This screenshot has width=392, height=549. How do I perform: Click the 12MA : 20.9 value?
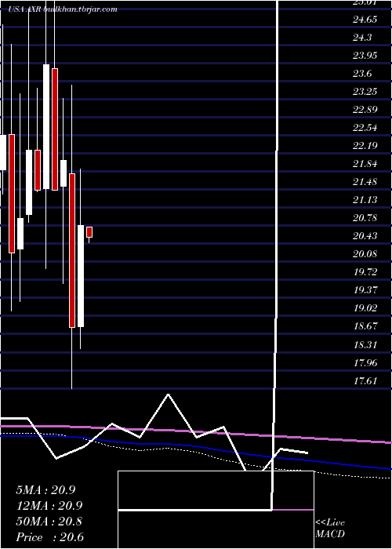tap(49, 506)
